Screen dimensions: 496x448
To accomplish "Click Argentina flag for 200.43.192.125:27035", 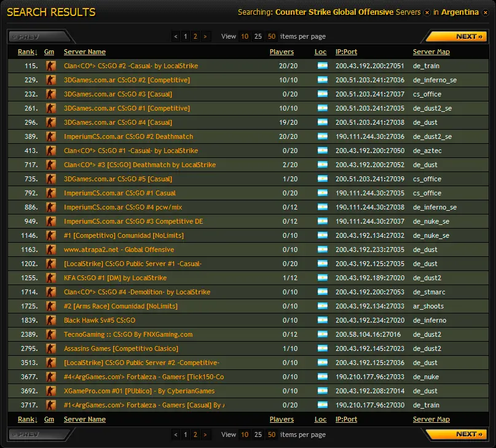I will [322, 264].
